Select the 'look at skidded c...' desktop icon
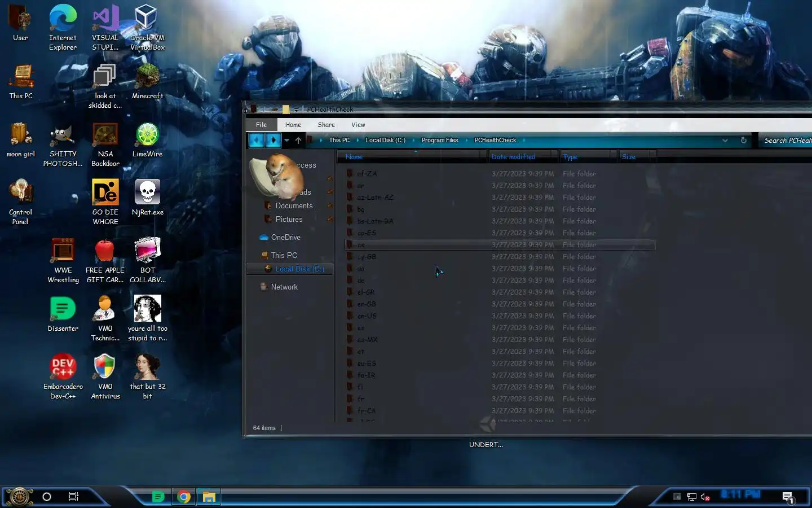Screen dimensions: 812x508 click(x=105, y=86)
